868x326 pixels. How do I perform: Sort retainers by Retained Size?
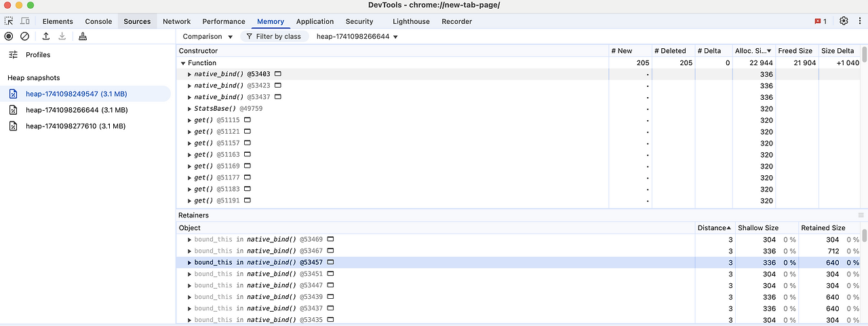coord(829,228)
